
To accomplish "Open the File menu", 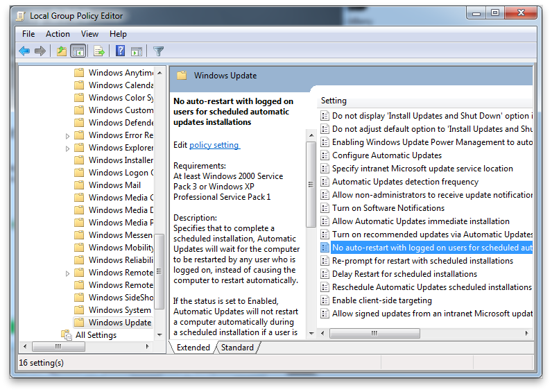I will coord(28,34).
